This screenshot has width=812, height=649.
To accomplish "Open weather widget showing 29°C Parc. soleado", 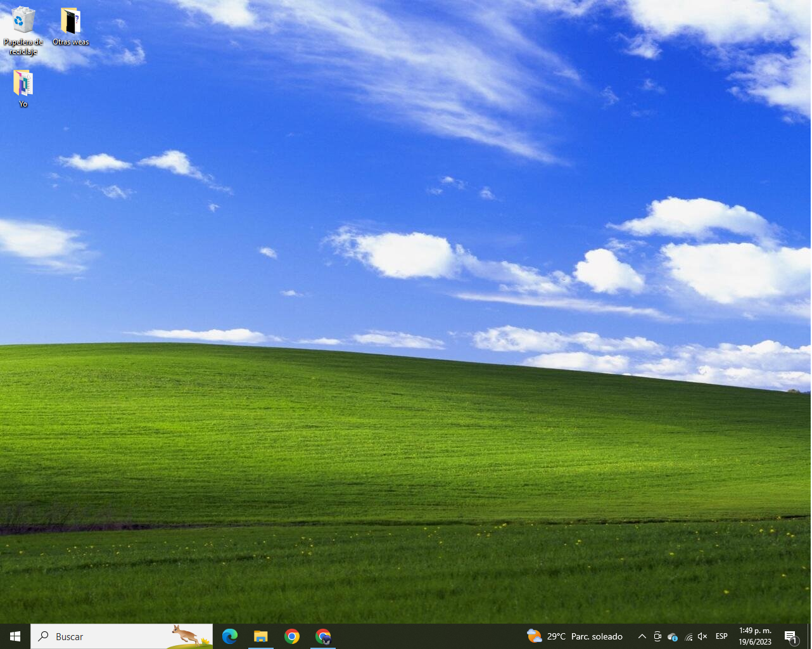I will click(x=575, y=636).
